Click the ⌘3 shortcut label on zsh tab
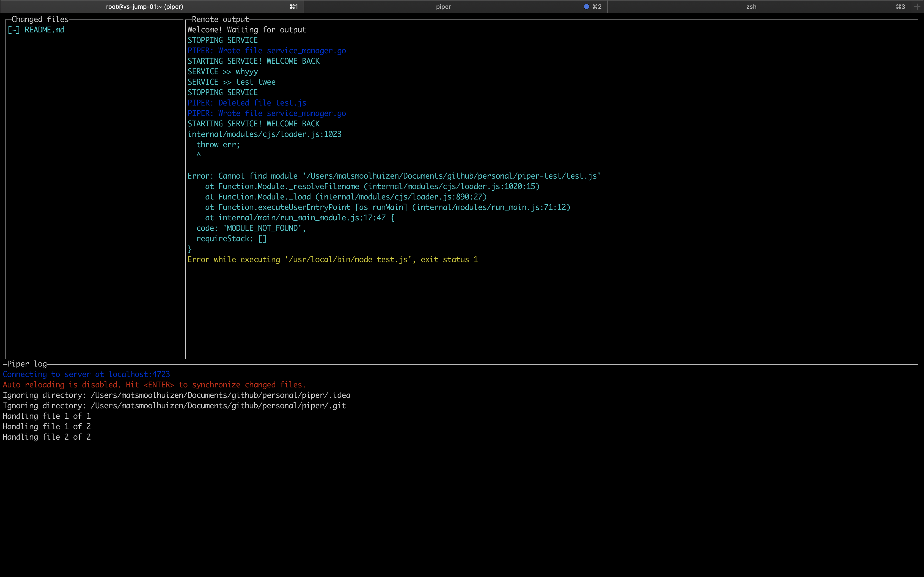This screenshot has width=924, height=577. (900, 7)
